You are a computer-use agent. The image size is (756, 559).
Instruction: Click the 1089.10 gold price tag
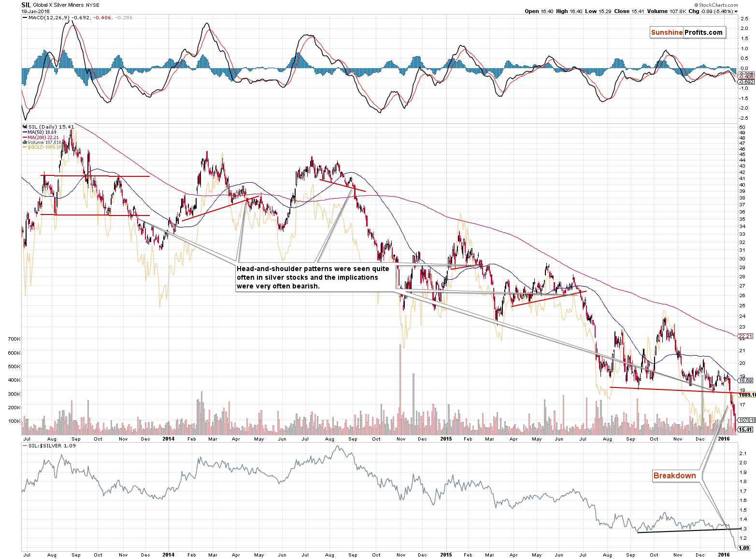pyautogui.click(x=747, y=395)
